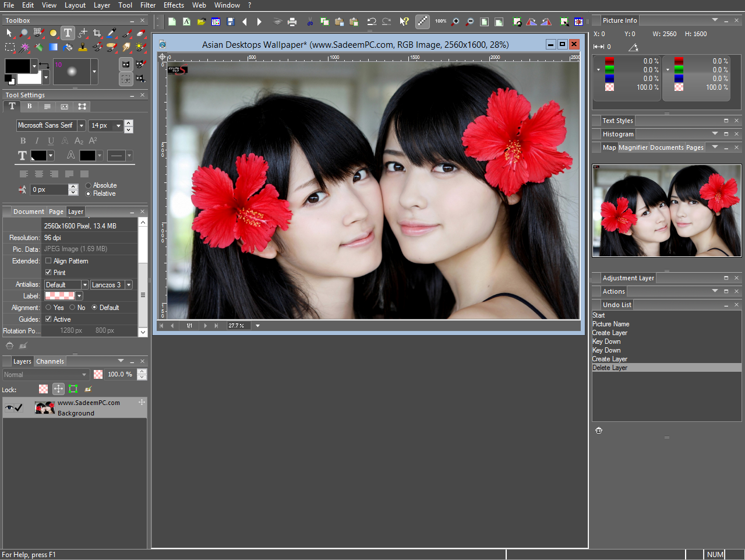Open the Effects menu

tap(174, 5)
